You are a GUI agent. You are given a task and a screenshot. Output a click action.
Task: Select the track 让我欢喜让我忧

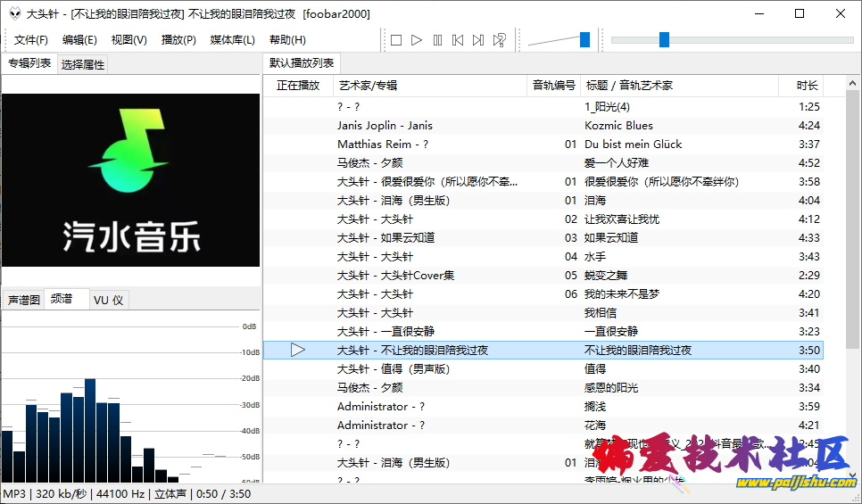[543, 219]
